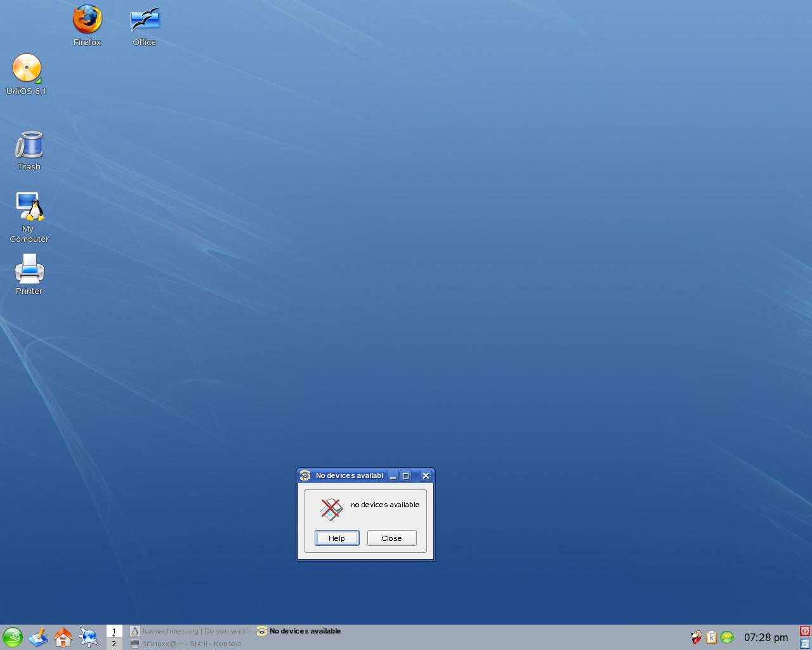Maximize the No devices available dialog
This screenshot has width=812, height=650.
[405, 475]
